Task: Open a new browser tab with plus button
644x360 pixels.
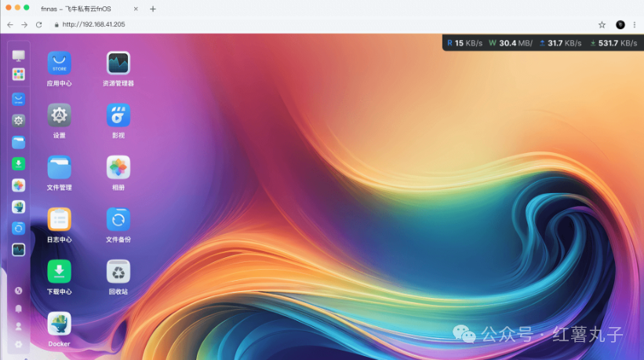Action: 153,9
